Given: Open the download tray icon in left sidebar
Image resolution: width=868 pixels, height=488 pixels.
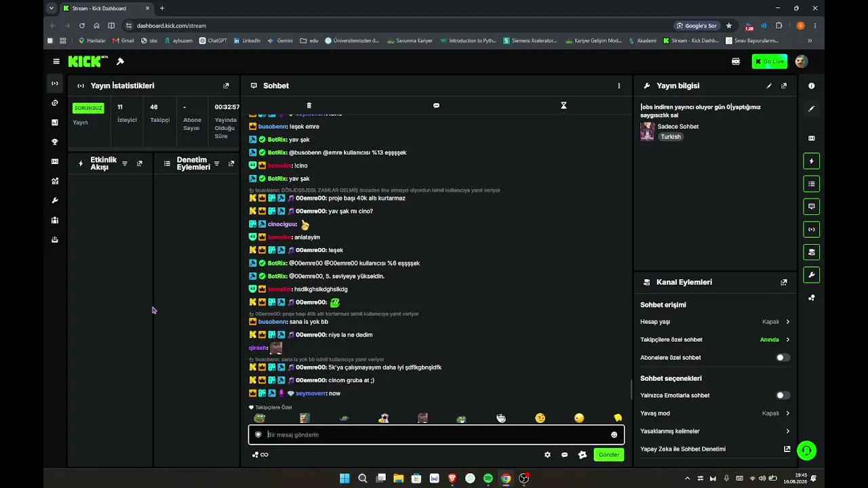Looking at the screenshot, I should pyautogui.click(x=55, y=240).
